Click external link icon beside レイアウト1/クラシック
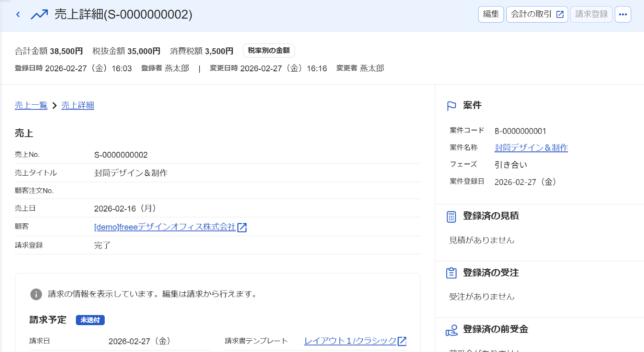Viewport: 644px width, 352px height. click(402, 341)
